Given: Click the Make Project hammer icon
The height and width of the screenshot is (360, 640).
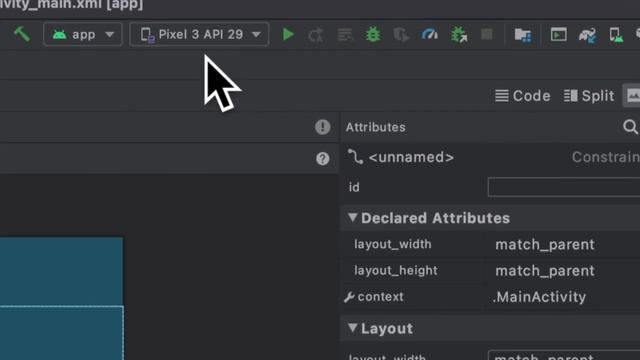Looking at the screenshot, I should click(x=22, y=34).
